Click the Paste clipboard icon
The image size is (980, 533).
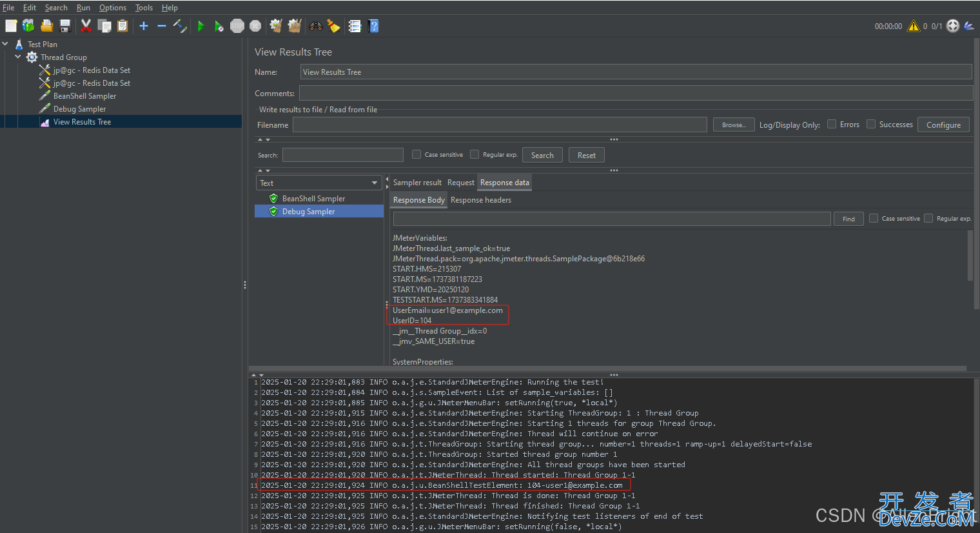[122, 26]
